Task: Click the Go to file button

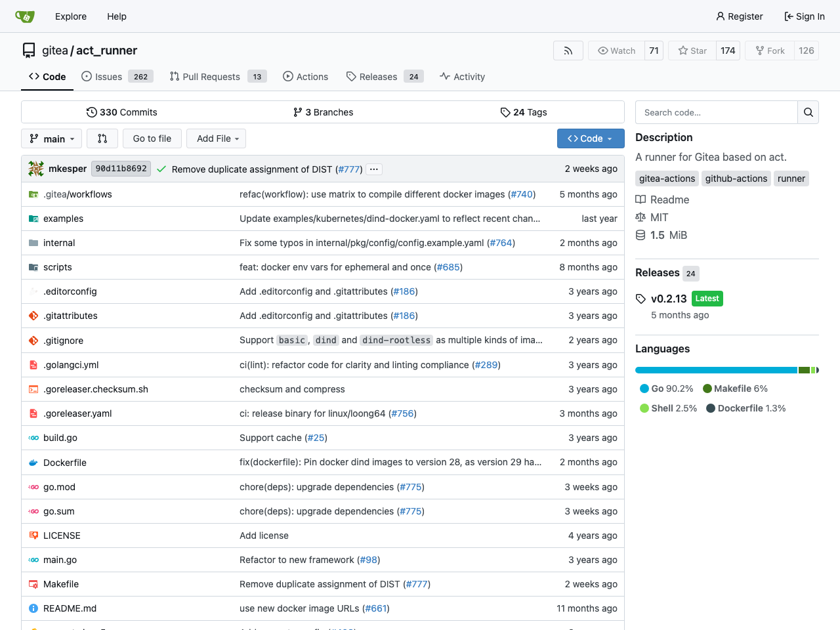Action: 152,138
